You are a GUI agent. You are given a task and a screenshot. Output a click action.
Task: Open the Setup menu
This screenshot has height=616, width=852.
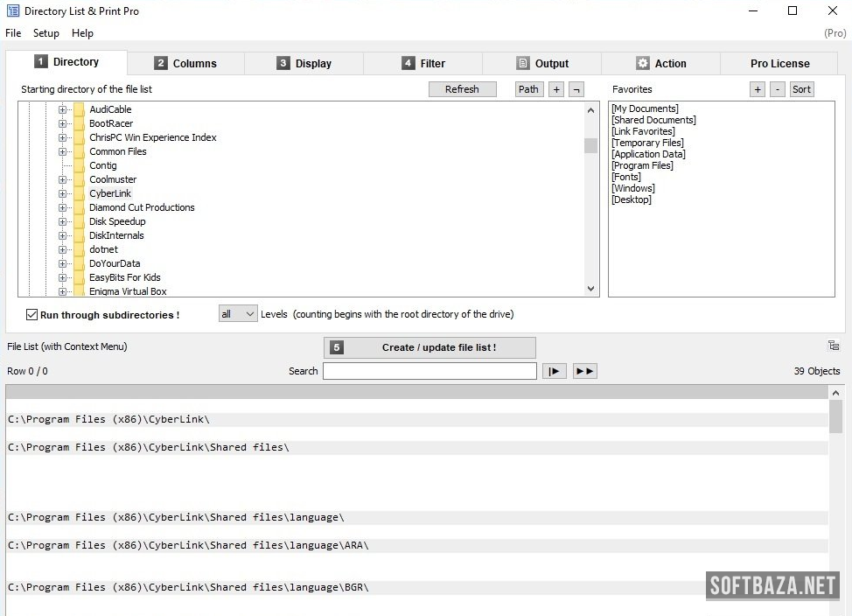click(x=46, y=33)
